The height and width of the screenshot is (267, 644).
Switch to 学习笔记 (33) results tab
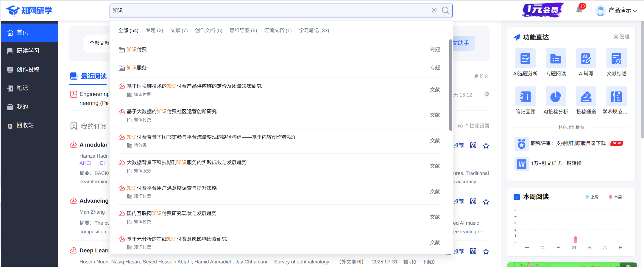(314, 30)
